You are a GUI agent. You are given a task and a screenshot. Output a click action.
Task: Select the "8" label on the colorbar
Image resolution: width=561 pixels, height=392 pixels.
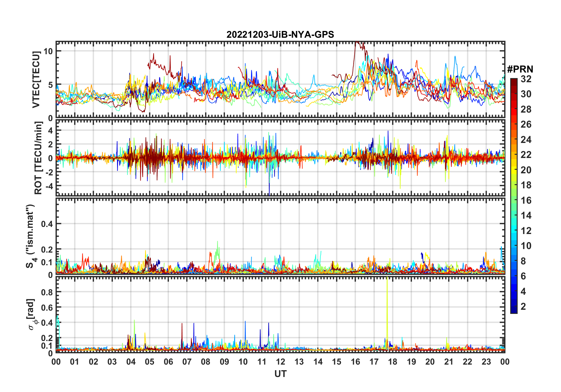pyautogui.click(x=523, y=261)
